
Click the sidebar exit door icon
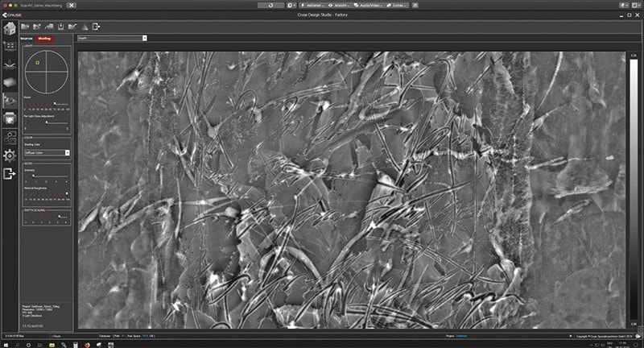(x=10, y=174)
